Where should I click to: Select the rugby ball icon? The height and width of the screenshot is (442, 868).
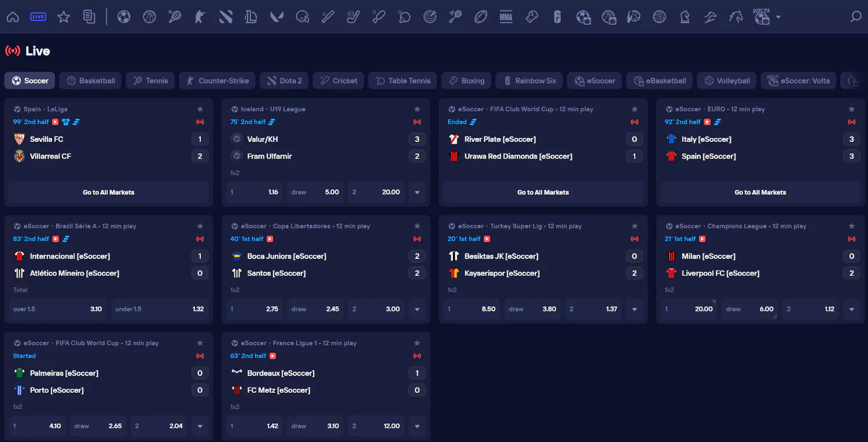(x=480, y=17)
